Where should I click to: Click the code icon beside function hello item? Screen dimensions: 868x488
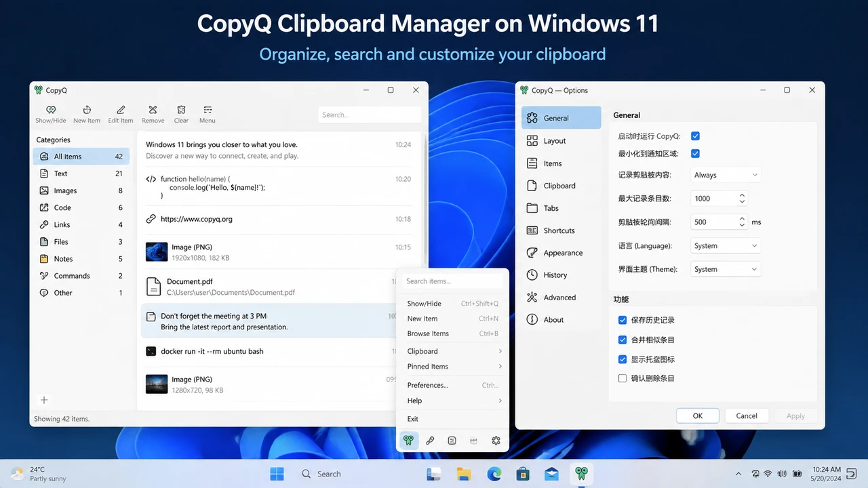tap(151, 179)
